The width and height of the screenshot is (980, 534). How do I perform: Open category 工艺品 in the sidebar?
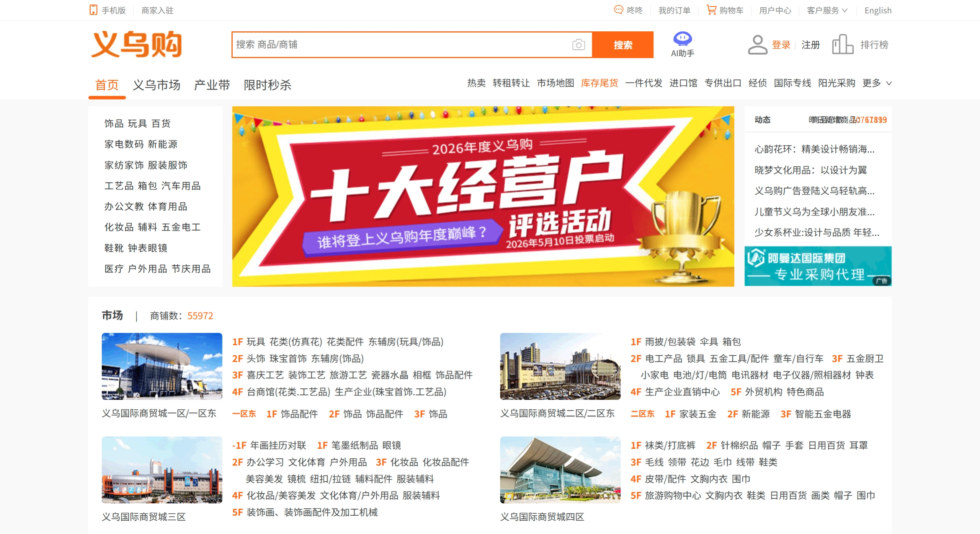119,186
